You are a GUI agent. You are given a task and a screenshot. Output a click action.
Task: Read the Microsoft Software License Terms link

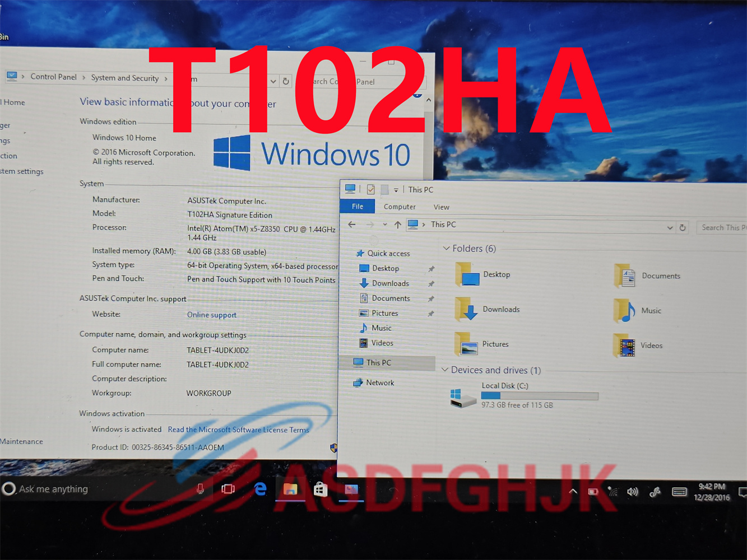point(239,430)
